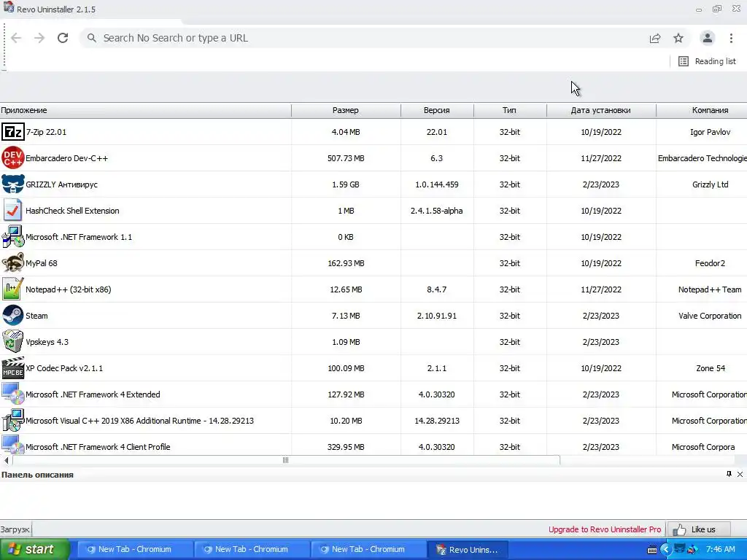Click the Notepad++ (32-bit x86) icon

[13, 289]
